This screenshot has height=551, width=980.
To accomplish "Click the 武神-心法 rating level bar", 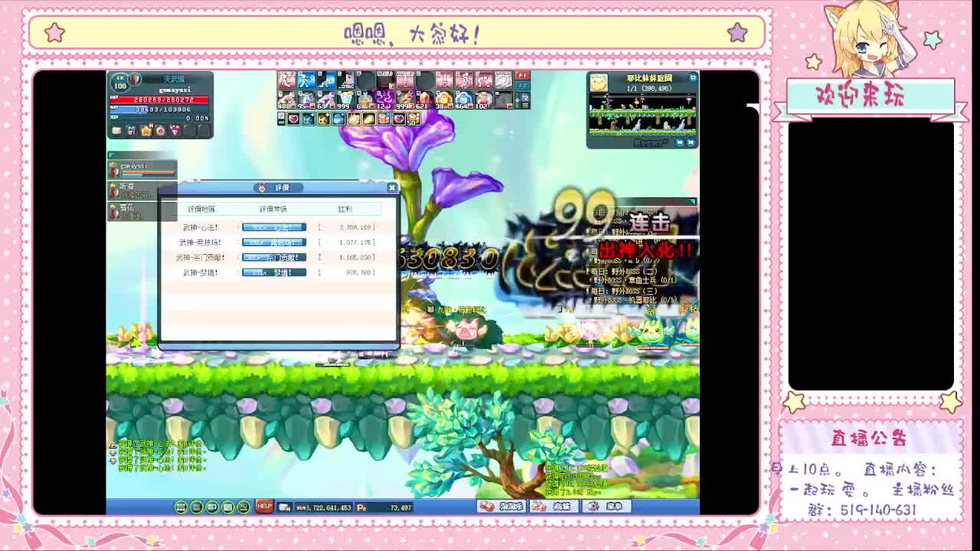I will tap(274, 227).
